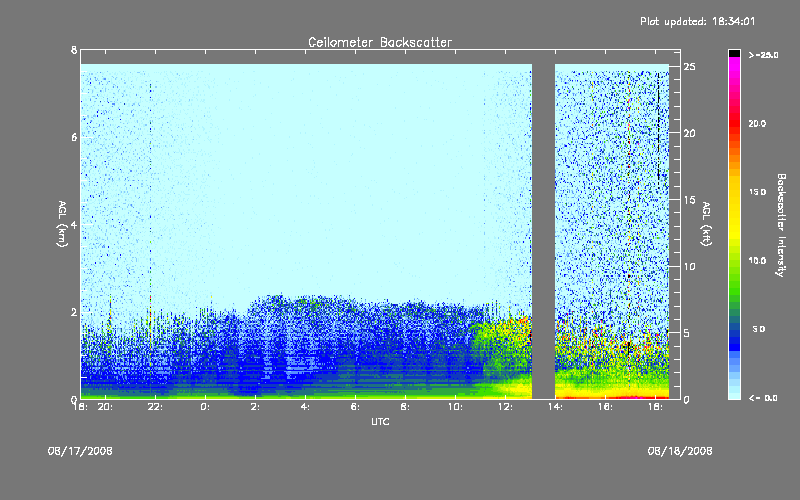The height and width of the screenshot is (500, 800).
Task: Click the 4: hour label on time axis
Action: (305, 407)
